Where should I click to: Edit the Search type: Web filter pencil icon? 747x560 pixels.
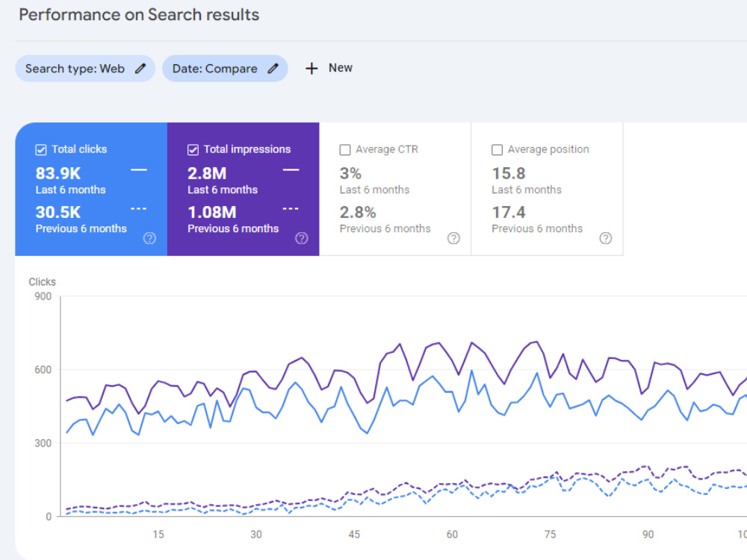tap(140, 69)
